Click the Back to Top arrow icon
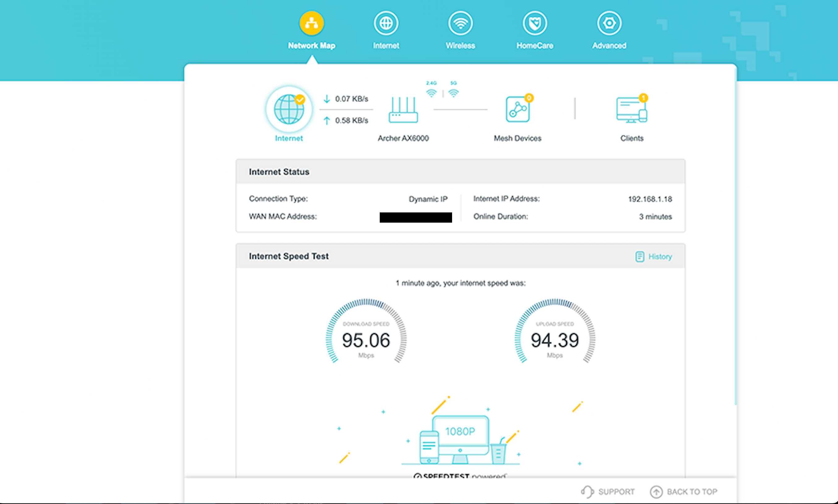This screenshot has width=838, height=504. (656, 492)
